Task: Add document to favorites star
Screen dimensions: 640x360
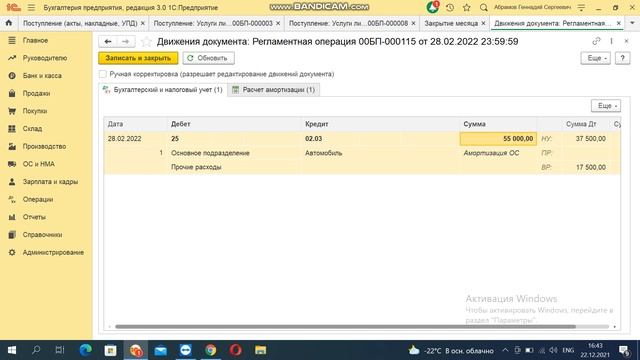Action: coord(146,42)
